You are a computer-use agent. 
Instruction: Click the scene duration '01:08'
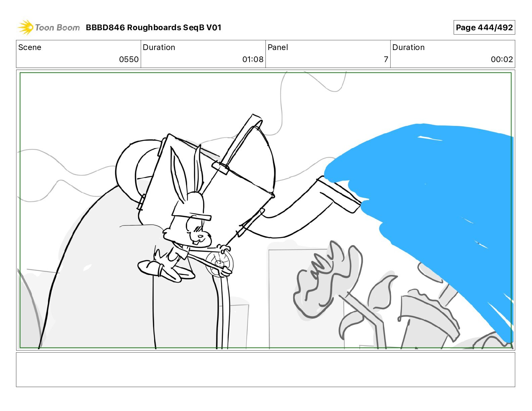coord(253,59)
